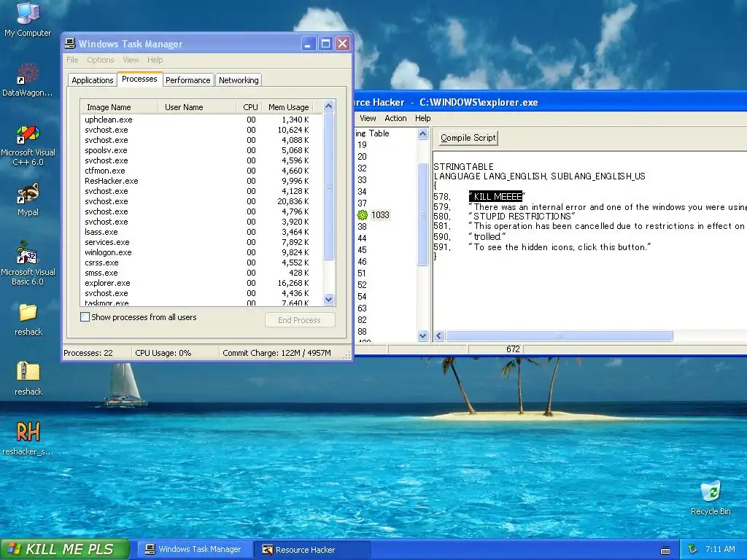Click the script editor horizontal scrollbar thumb

click(x=559, y=336)
